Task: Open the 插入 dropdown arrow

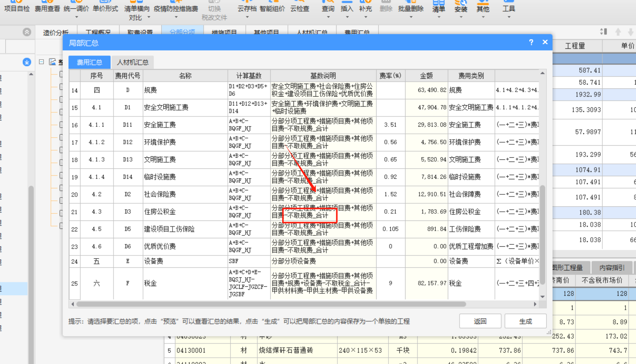Action: 347,17
